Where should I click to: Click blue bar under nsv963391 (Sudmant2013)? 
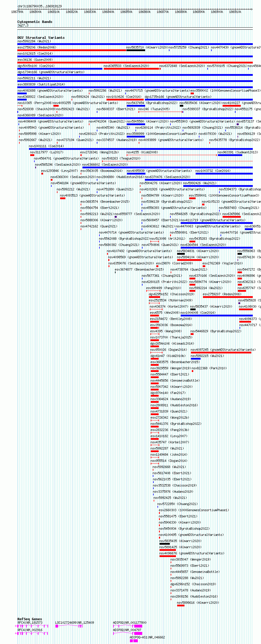coord(230,155)
